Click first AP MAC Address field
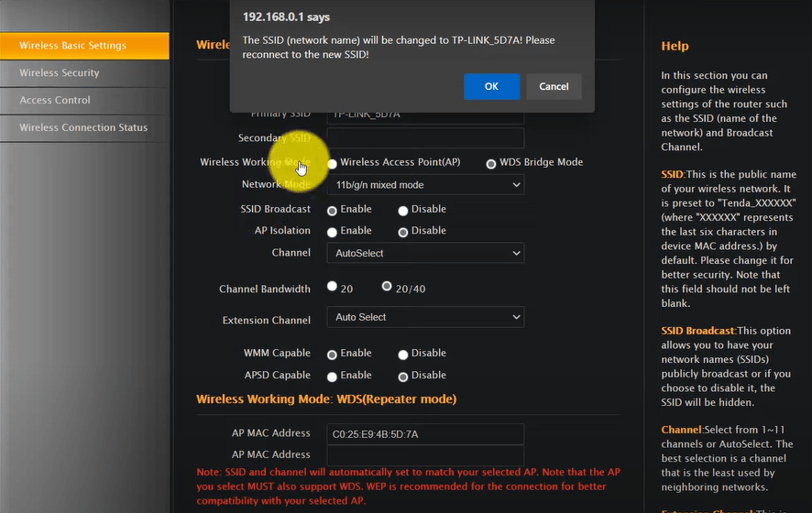The width and height of the screenshot is (812, 513). pyautogui.click(x=425, y=434)
